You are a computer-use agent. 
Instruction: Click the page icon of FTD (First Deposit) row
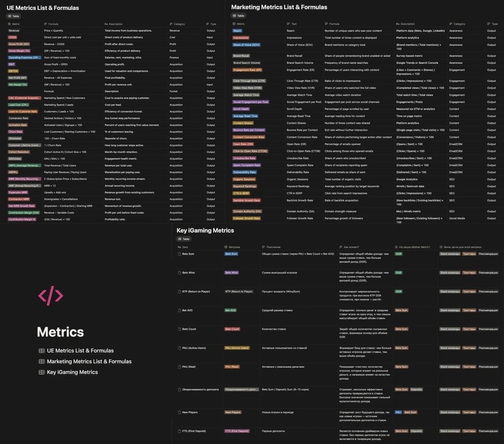(180, 431)
